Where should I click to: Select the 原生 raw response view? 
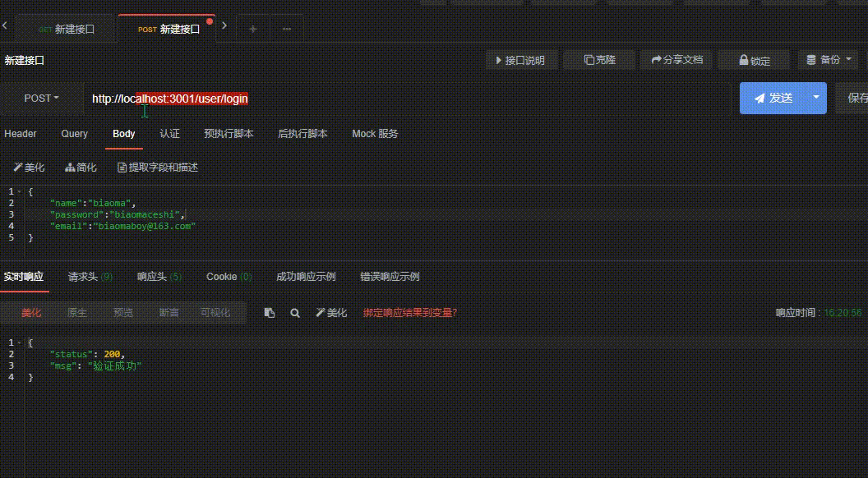tap(77, 313)
